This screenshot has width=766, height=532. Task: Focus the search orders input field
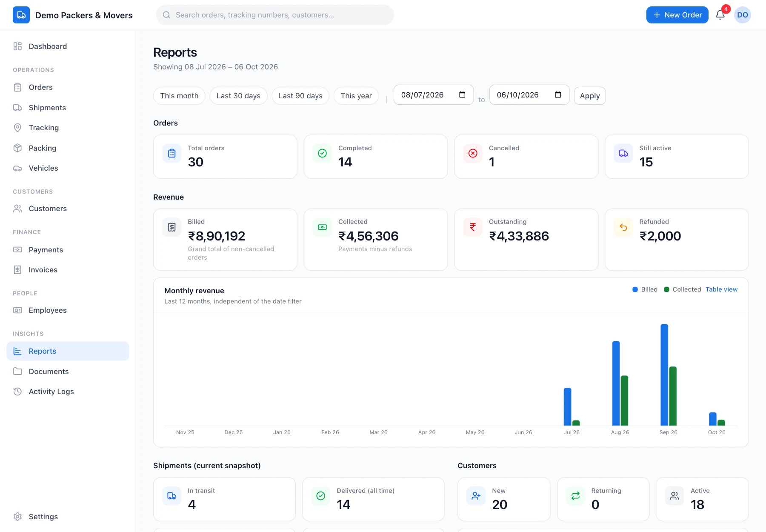point(275,15)
